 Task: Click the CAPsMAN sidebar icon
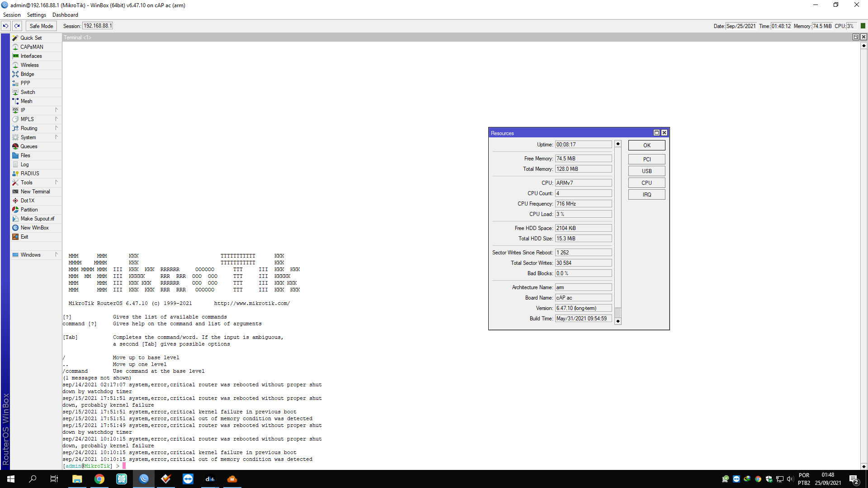pos(15,47)
